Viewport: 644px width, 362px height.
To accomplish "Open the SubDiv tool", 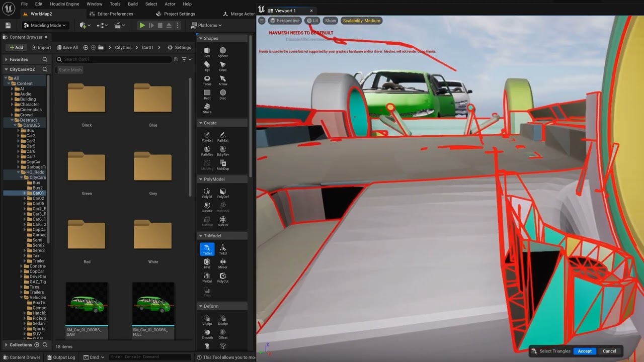I will pos(223,221).
